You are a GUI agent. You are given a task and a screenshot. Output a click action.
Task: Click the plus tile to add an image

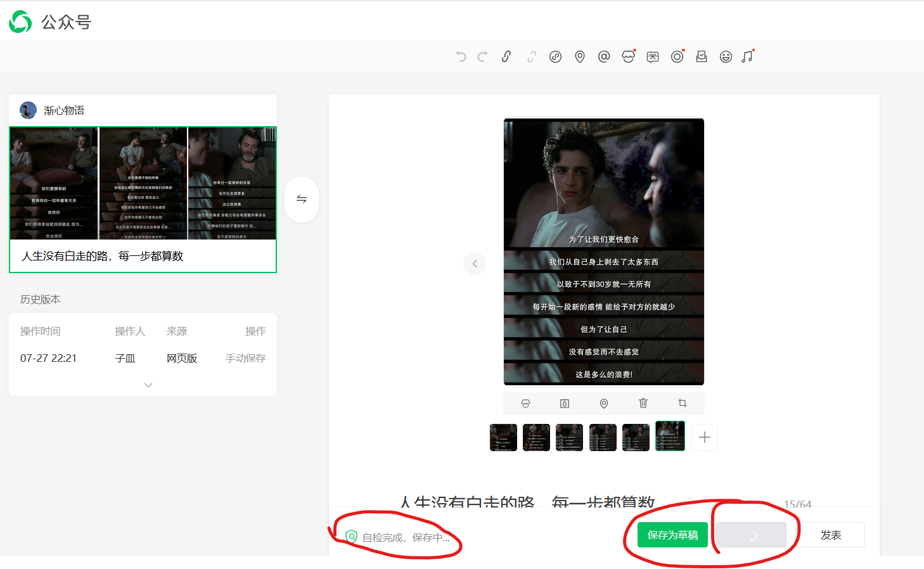click(x=704, y=437)
